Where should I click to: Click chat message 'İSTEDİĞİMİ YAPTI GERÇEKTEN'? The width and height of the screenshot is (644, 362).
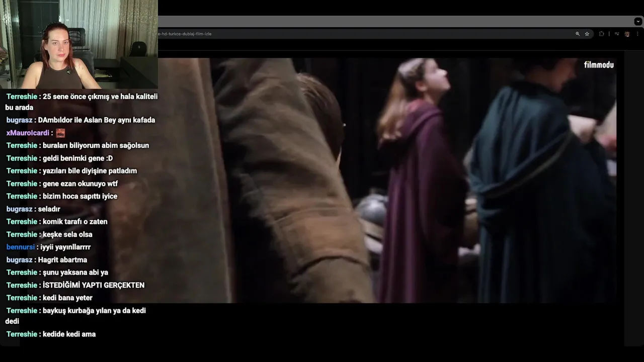[x=94, y=285]
